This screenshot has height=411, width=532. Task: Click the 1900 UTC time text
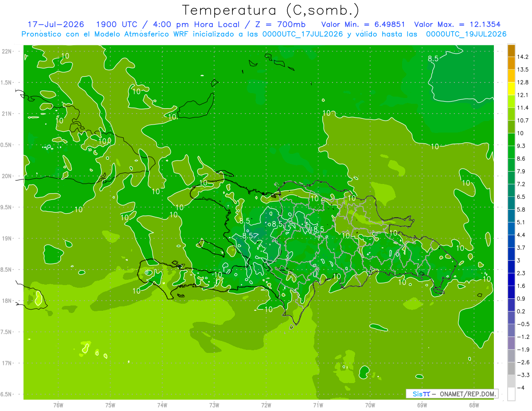click(x=116, y=24)
